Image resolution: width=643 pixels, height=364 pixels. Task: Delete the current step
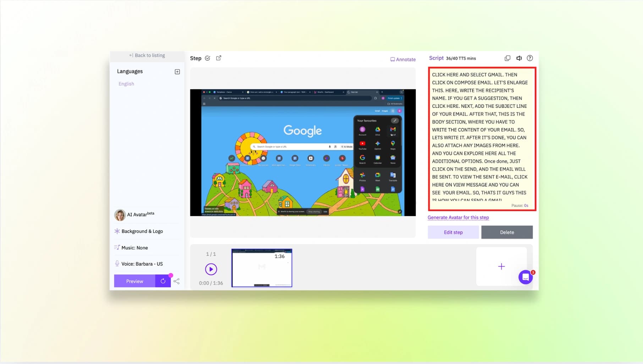coord(507,232)
